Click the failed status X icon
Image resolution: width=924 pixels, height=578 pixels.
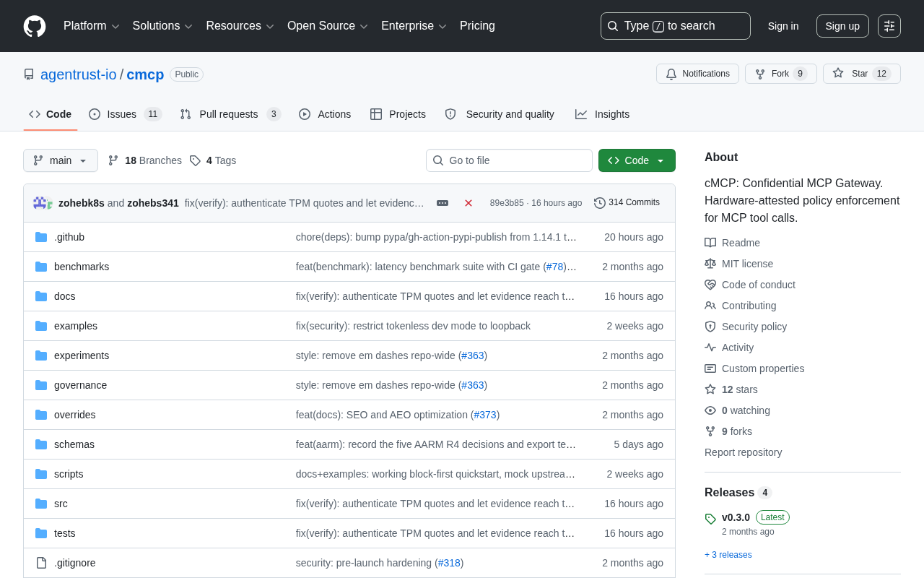pyautogui.click(x=468, y=203)
